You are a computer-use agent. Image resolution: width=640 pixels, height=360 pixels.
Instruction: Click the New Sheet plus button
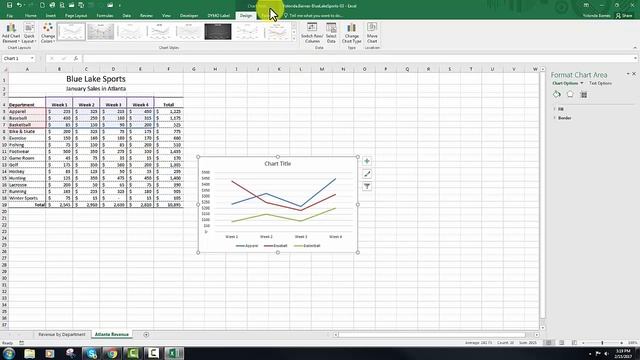pos(146,335)
